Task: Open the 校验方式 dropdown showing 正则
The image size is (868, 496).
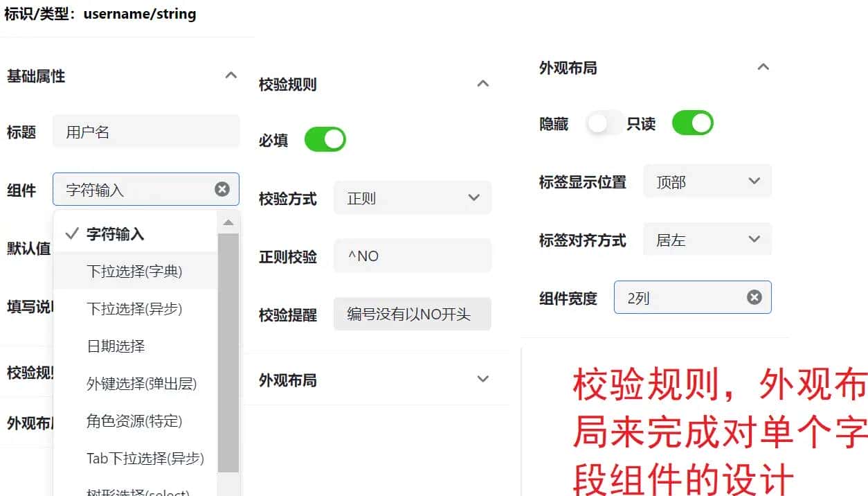Action: click(x=412, y=197)
